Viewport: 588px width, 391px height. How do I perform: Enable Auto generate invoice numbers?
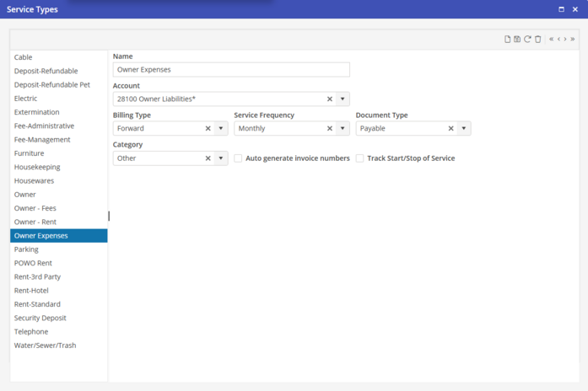pyautogui.click(x=238, y=158)
